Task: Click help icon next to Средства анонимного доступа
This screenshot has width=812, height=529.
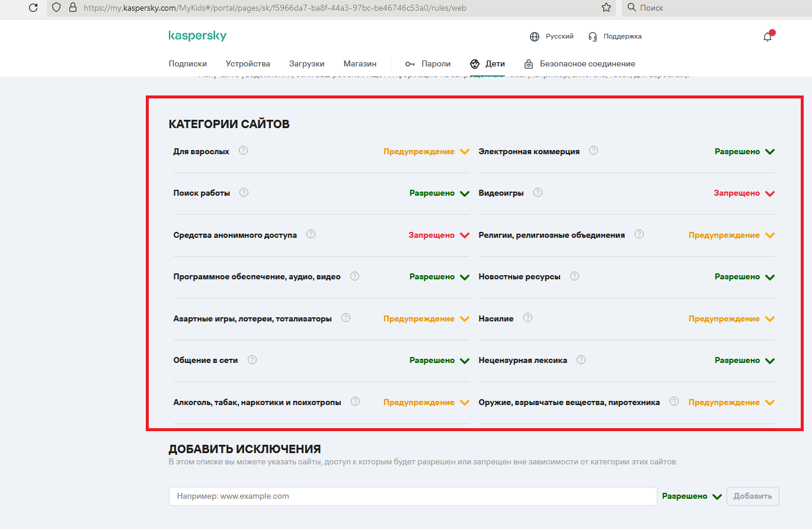Action: coord(311,234)
